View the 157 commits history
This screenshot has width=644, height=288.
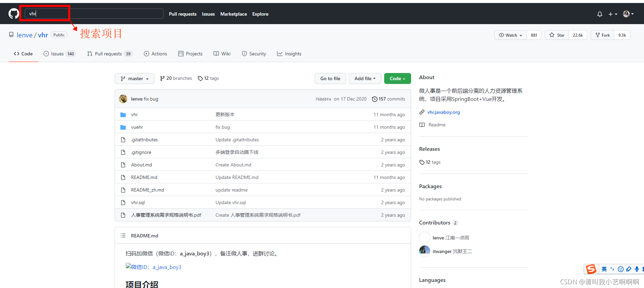[388, 99]
